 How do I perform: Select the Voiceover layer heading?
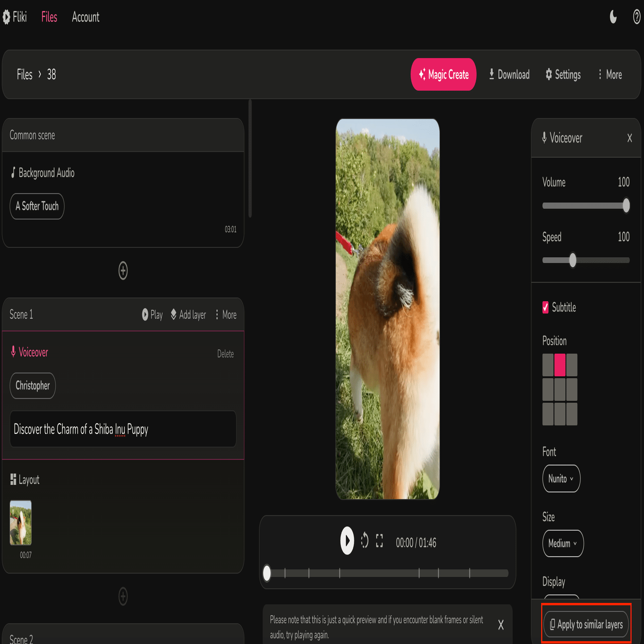[29, 352]
